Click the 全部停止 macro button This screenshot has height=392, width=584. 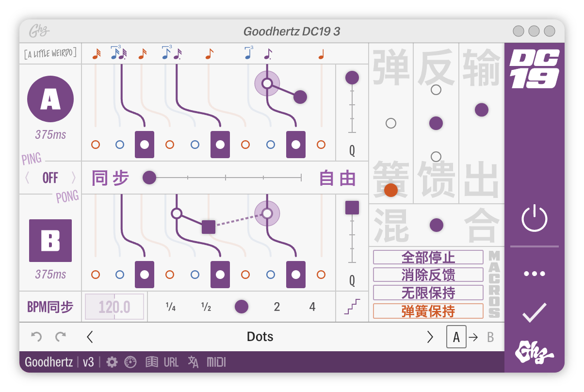click(x=428, y=257)
